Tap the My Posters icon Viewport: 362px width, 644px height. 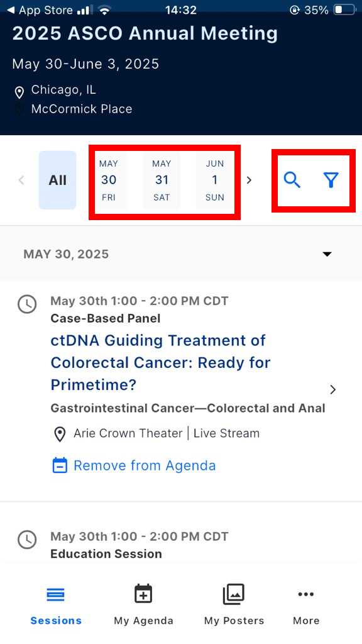(234, 593)
